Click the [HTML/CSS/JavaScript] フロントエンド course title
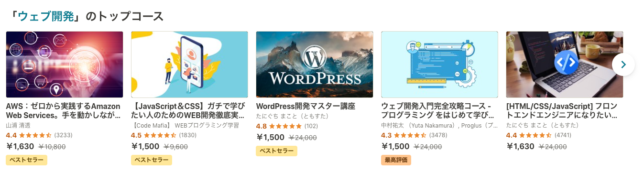This screenshot has width=644, height=173. click(562, 111)
